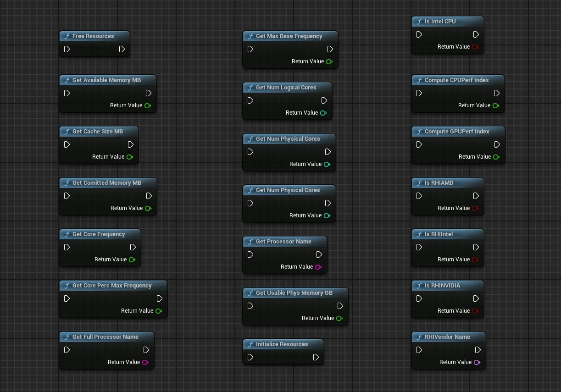Select the Get Core Perc Max Frequency title
The width and height of the screenshot is (561, 392).
[x=112, y=286]
